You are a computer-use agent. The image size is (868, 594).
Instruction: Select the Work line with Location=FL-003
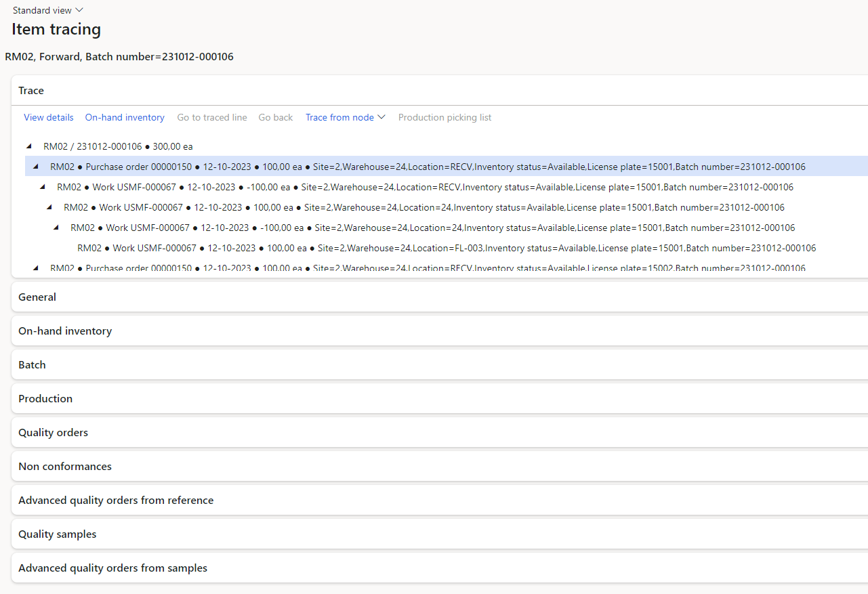click(447, 248)
